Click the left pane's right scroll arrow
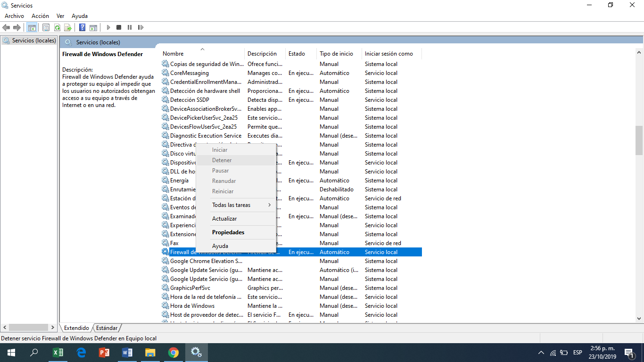 tap(52, 327)
